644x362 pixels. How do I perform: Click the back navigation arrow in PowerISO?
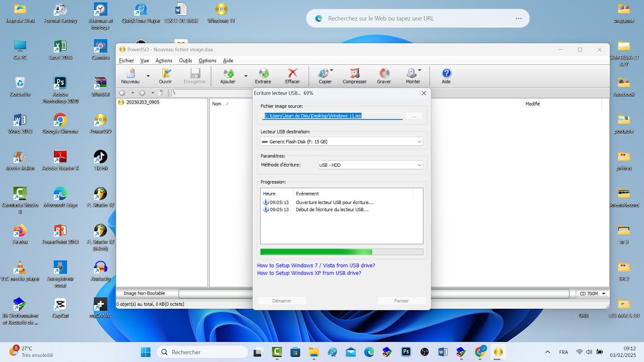[x=122, y=93]
